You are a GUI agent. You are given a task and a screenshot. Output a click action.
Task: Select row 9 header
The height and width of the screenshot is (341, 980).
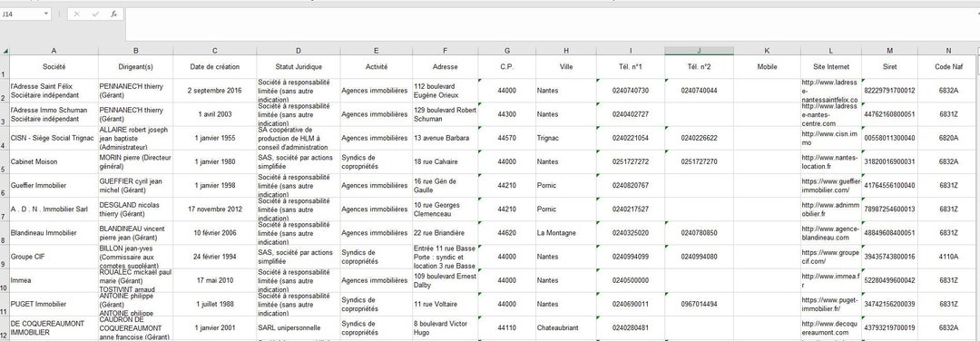click(5, 257)
